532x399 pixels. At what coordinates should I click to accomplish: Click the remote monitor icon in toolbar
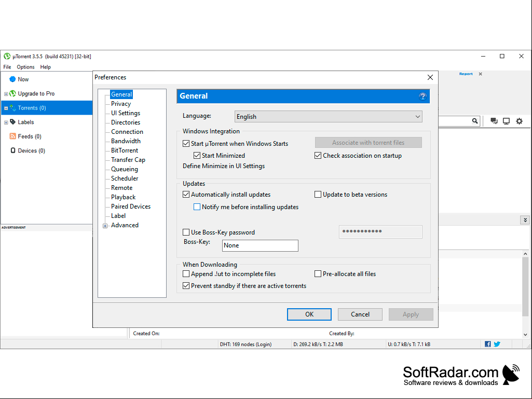coord(506,121)
